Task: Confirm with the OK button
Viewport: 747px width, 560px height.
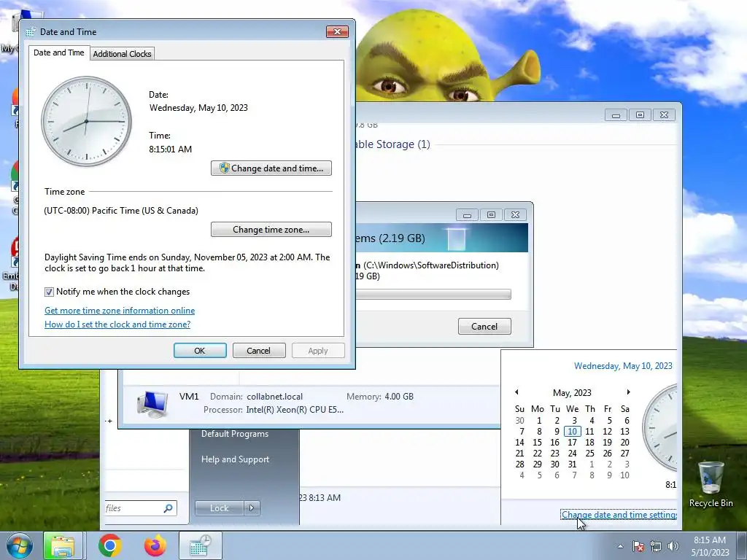Action: (x=200, y=351)
